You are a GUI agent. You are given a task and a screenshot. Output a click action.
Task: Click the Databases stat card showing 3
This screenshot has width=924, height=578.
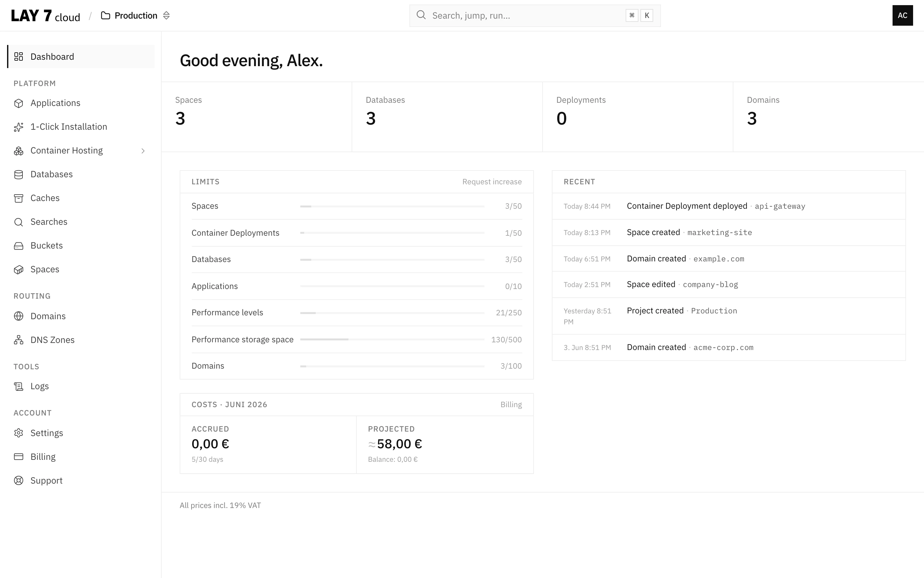[x=447, y=117]
